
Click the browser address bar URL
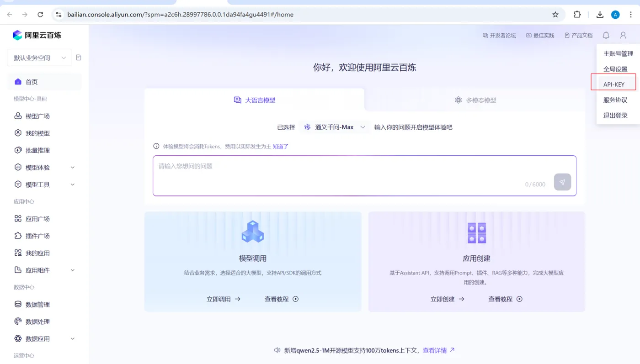point(181,15)
